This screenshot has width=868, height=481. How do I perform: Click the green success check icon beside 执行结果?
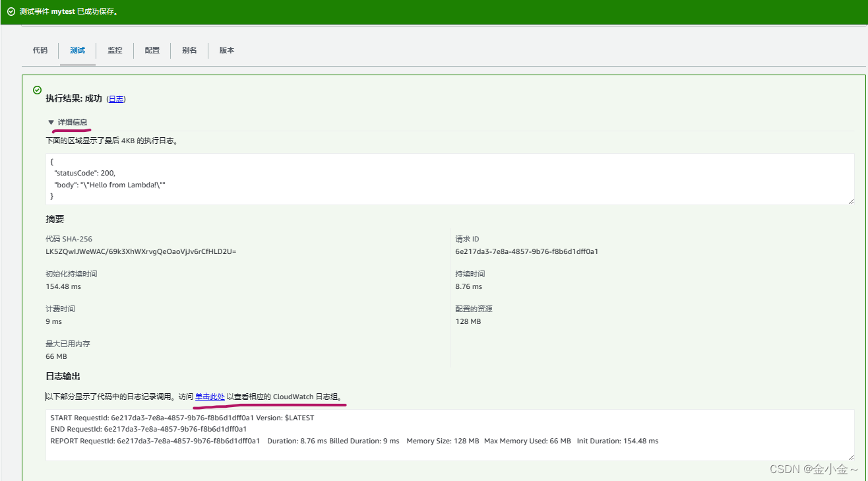click(x=38, y=90)
